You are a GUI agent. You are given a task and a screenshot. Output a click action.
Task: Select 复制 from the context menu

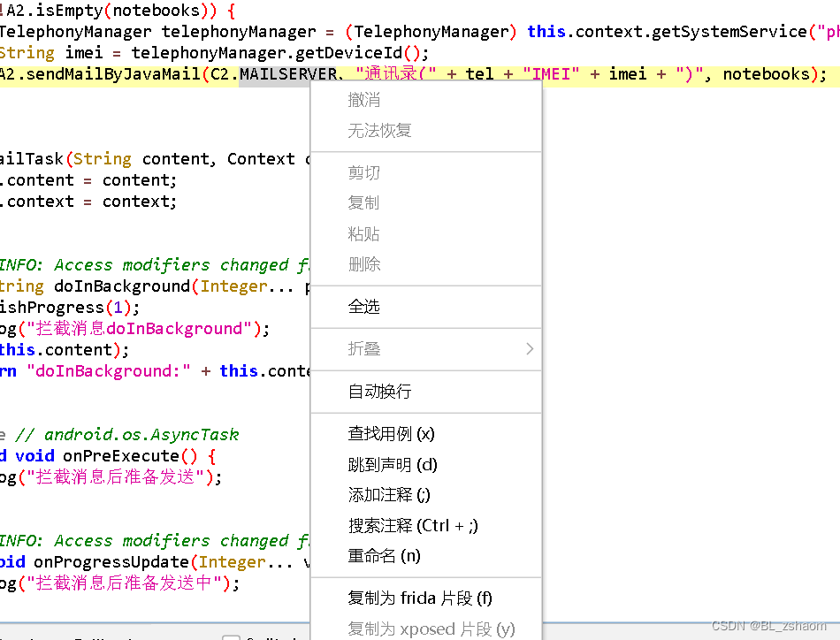click(426, 203)
